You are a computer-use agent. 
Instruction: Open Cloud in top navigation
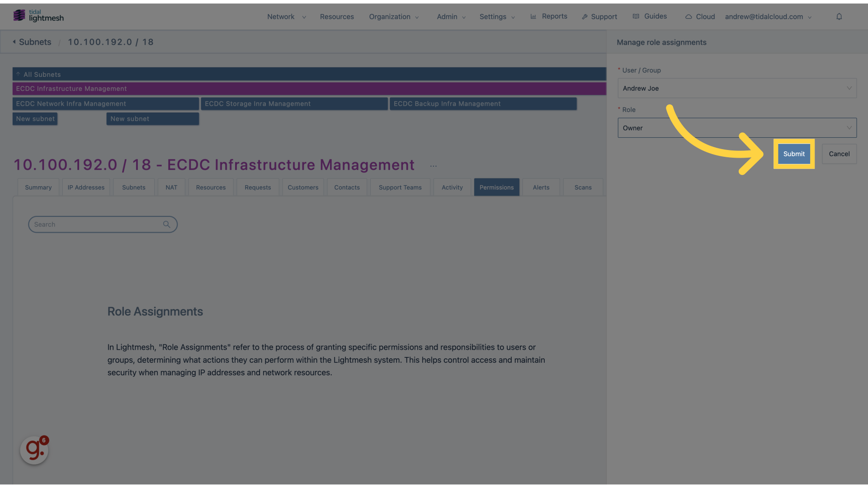coord(705,17)
